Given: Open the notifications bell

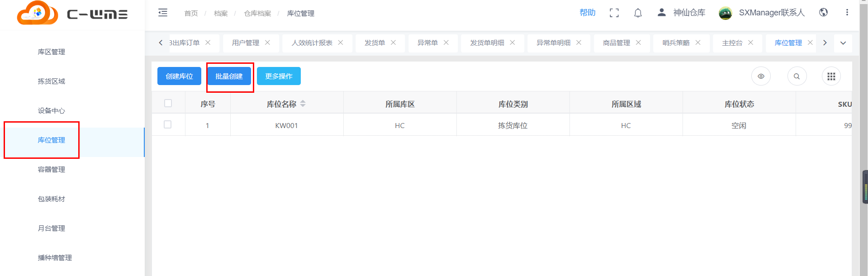Looking at the screenshot, I should click(x=638, y=13).
